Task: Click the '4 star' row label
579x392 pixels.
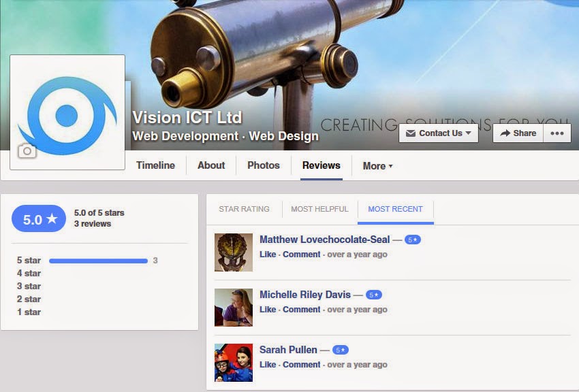Action: (x=29, y=274)
